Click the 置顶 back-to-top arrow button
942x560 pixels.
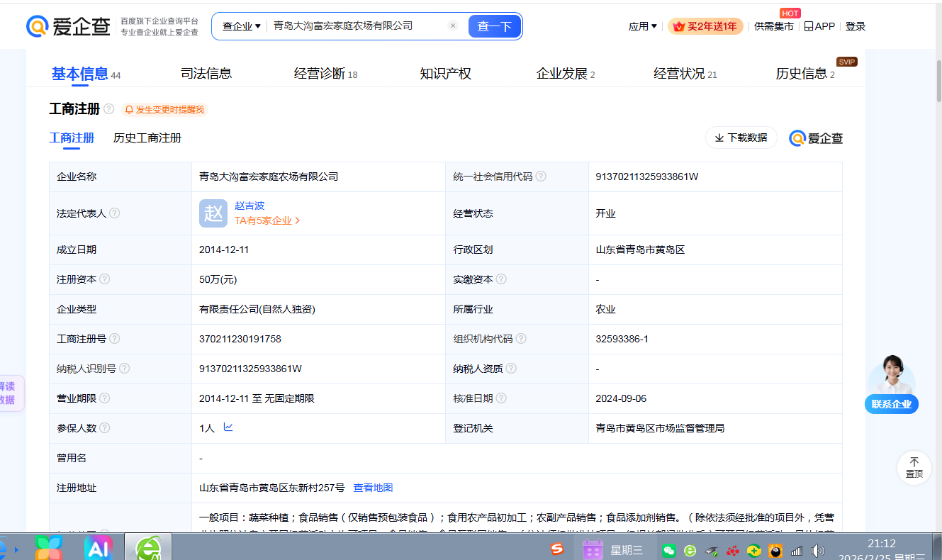click(x=914, y=467)
